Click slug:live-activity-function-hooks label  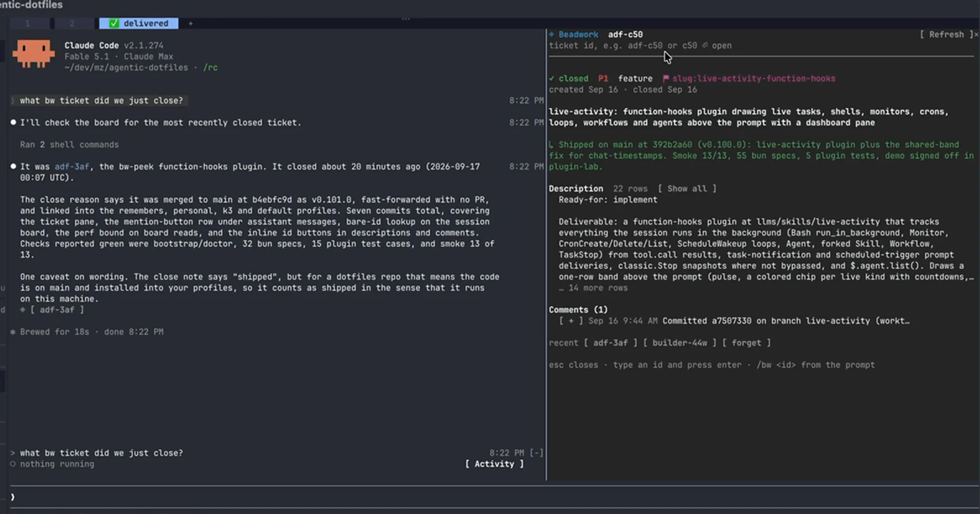[754, 78]
